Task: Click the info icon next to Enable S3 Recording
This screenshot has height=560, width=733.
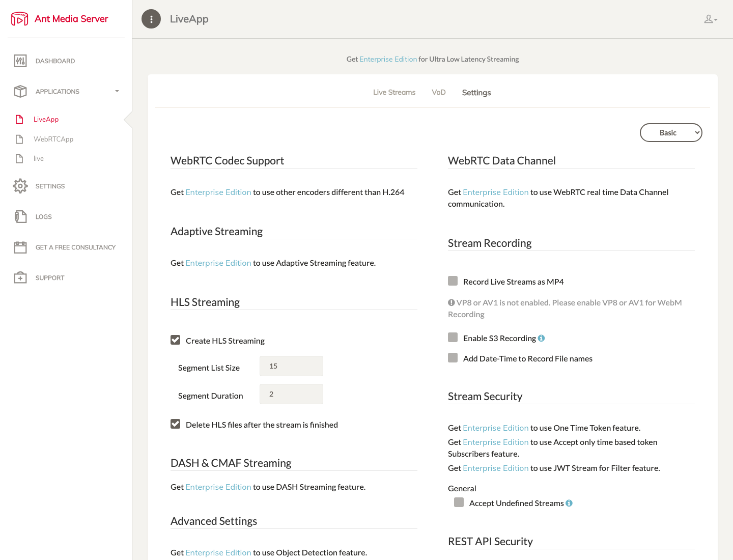Action: click(541, 338)
